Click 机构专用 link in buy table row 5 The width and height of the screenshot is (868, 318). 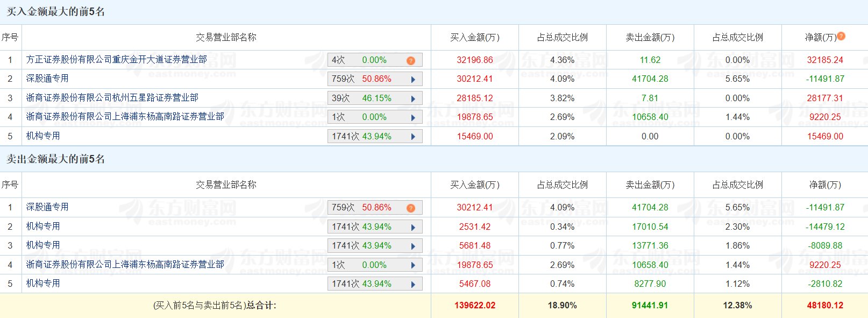coord(43,136)
